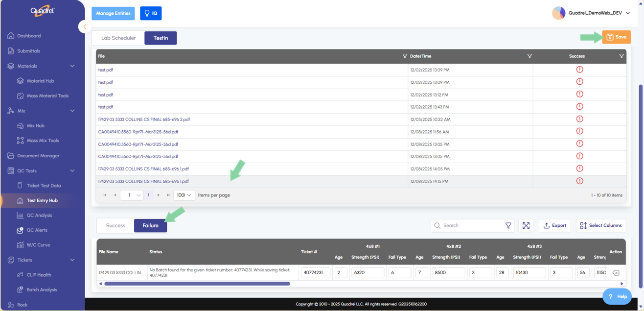Click the Manage Entities button
This screenshot has width=644, height=311.
[113, 13]
